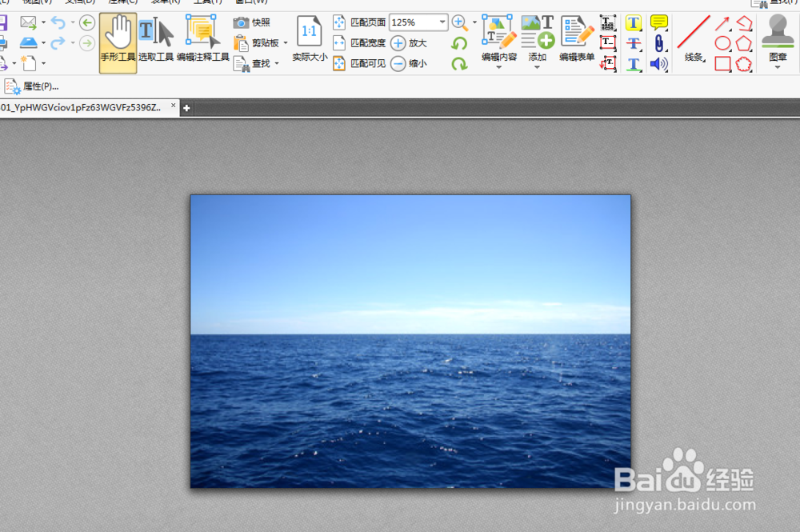
Task: Rotate view clockwise with green arrow
Action: tap(459, 64)
